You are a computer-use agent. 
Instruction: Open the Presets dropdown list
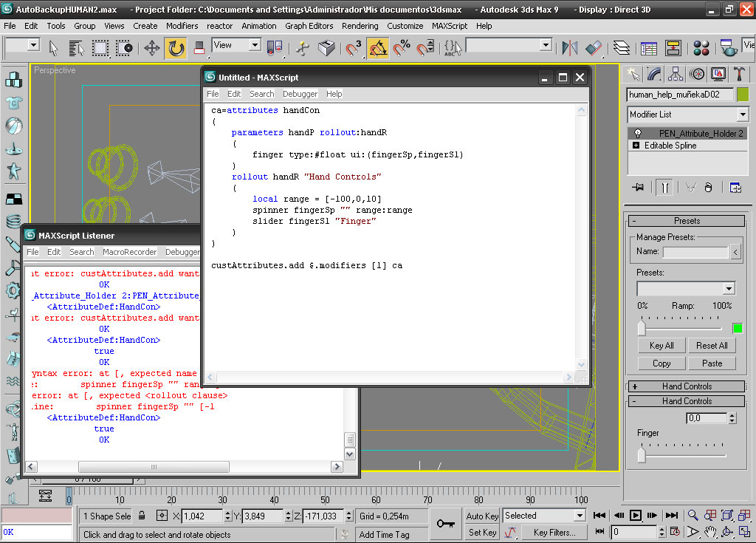click(x=729, y=289)
